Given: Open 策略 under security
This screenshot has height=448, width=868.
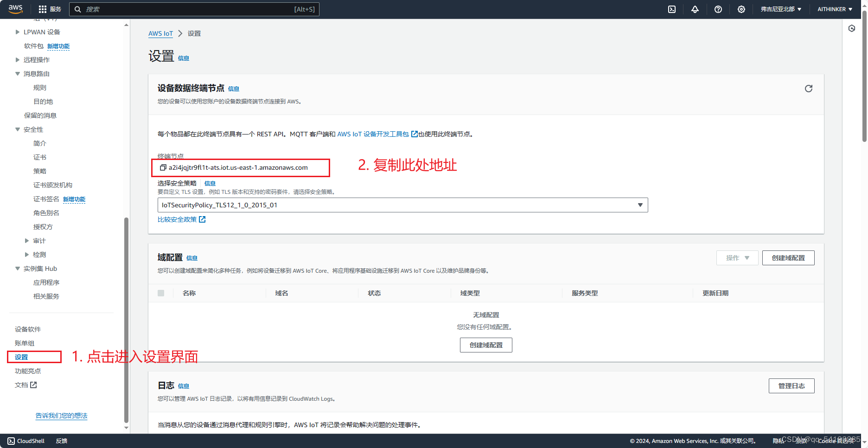Looking at the screenshot, I should coord(40,171).
